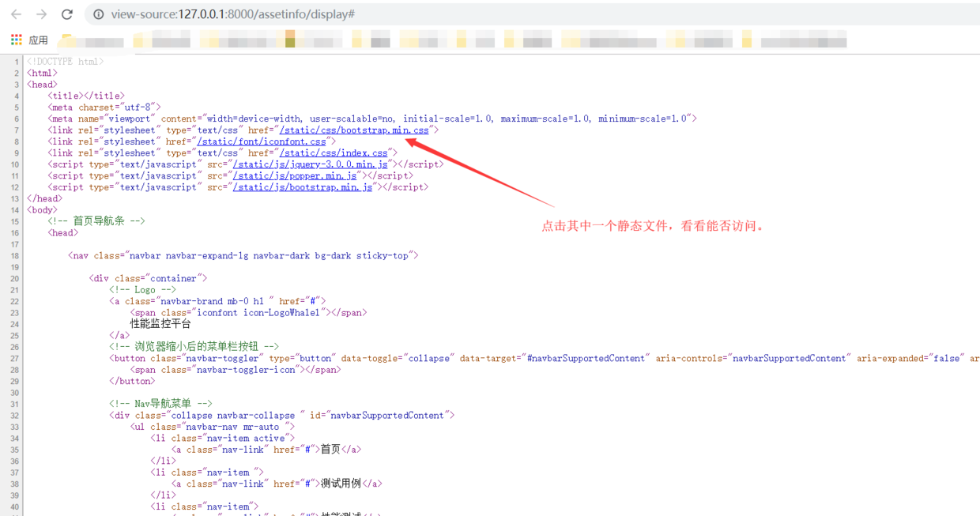
Task: Open the /static/css/index.css link
Action: pyautogui.click(x=334, y=153)
